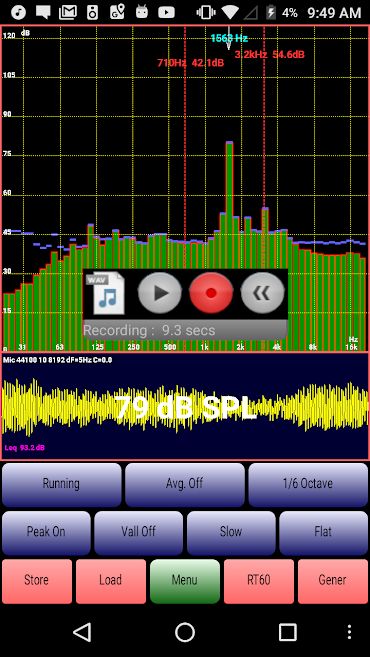Tap the rewind double-arrow button
Viewport: 370px width, 657px height.
[x=263, y=293]
